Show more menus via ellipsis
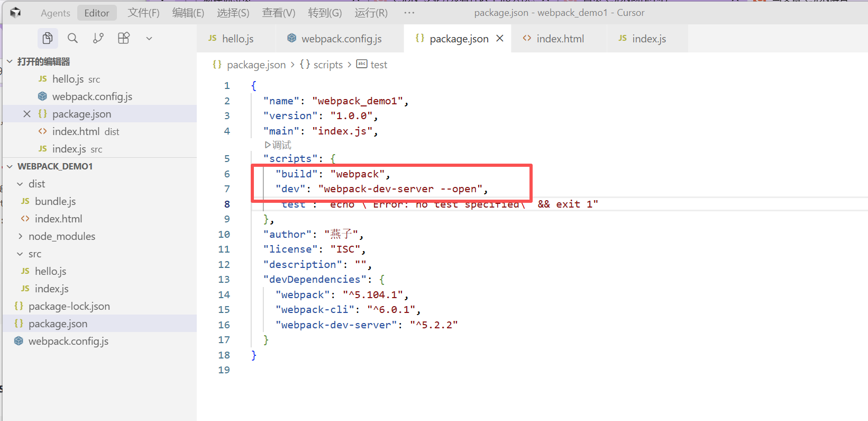This screenshot has height=421, width=868. click(409, 13)
